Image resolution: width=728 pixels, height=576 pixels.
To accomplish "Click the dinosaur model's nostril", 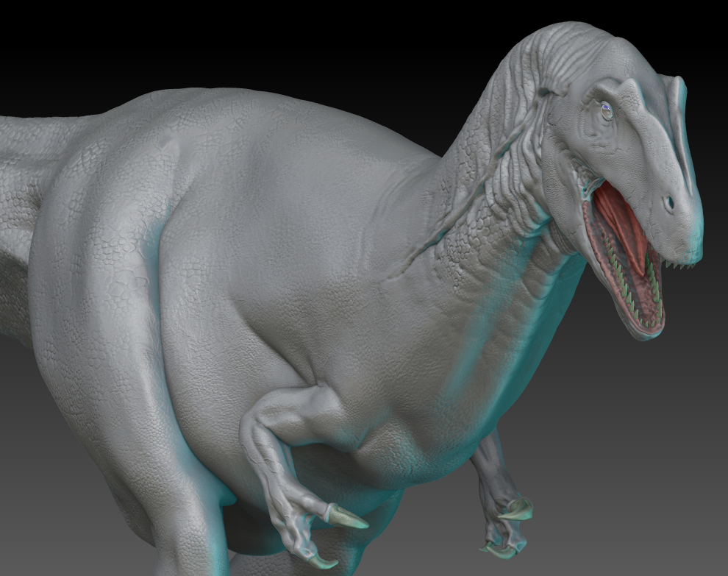I will click(669, 202).
